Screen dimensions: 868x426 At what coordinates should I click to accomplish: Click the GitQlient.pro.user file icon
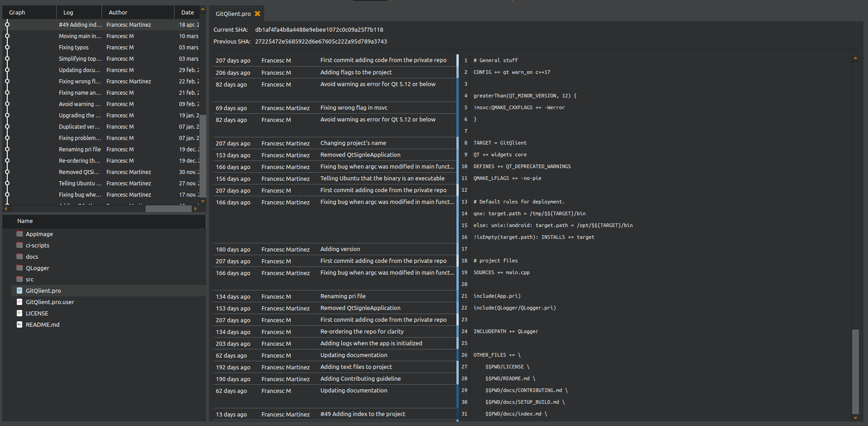tap(19, 302)
